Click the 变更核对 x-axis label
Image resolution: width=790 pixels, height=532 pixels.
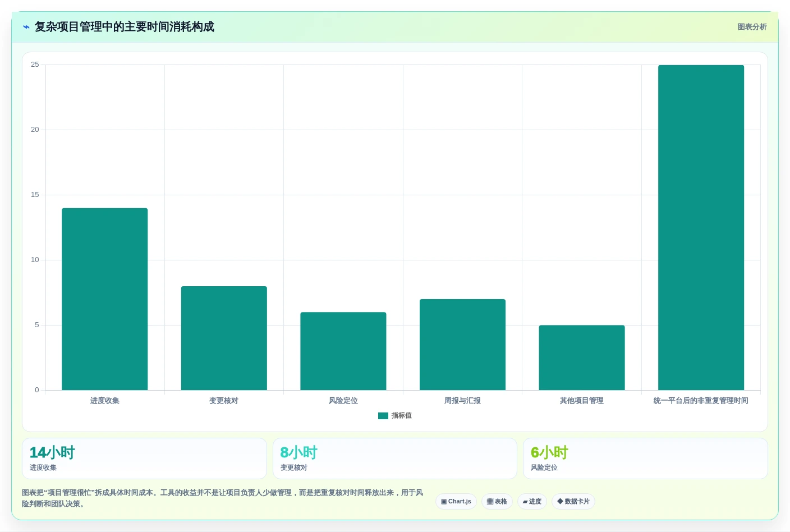click(224, 401)
